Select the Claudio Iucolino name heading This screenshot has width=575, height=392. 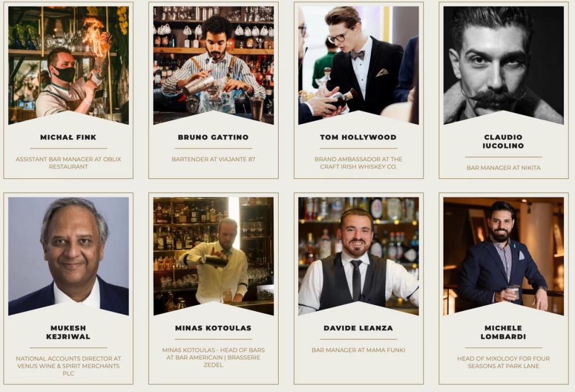click(503, 141)
